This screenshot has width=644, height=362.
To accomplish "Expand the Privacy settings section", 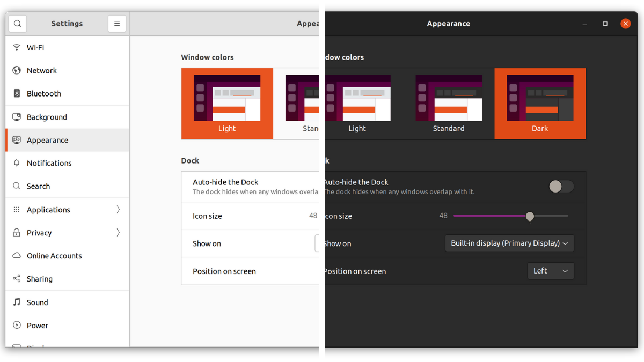I will tap(38, 233).
